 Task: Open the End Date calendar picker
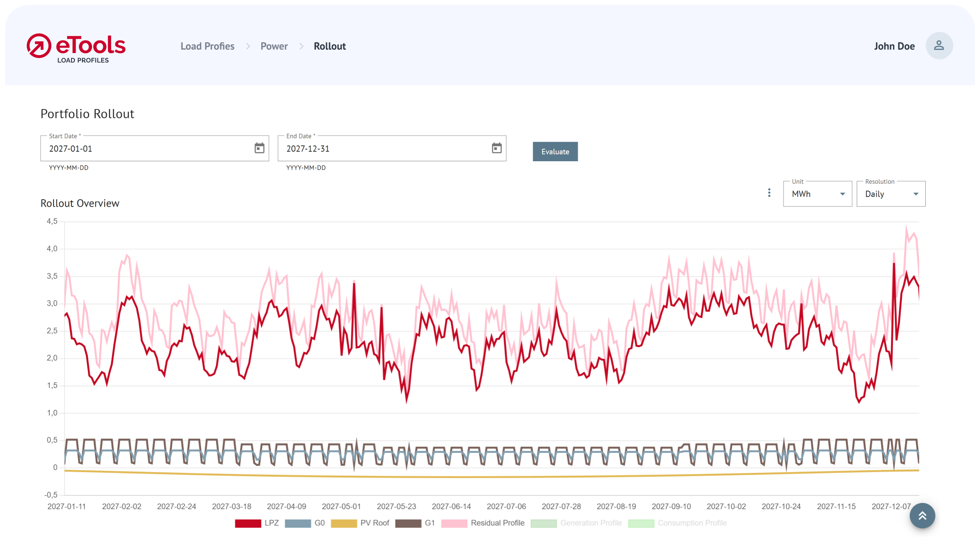tap(496, 148)
